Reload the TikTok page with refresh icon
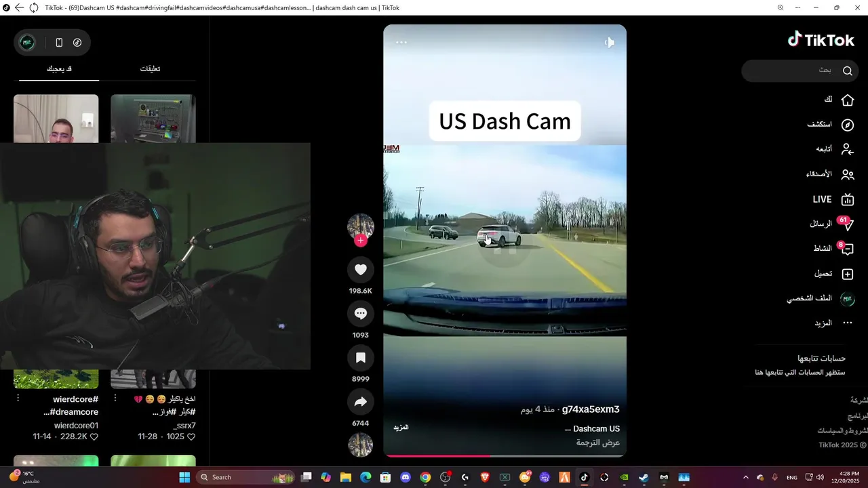Screen dimensions: 868x488 pyautogui.click(x=33, y=7)
